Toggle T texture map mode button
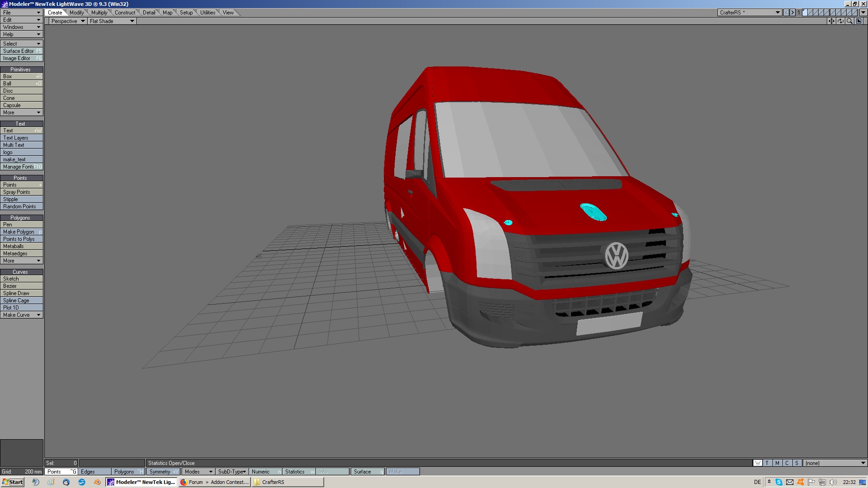 (768, 463)
